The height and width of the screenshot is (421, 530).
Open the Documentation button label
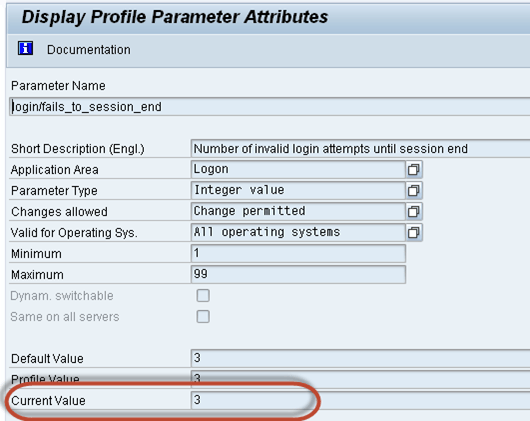(x=89, y=50)
